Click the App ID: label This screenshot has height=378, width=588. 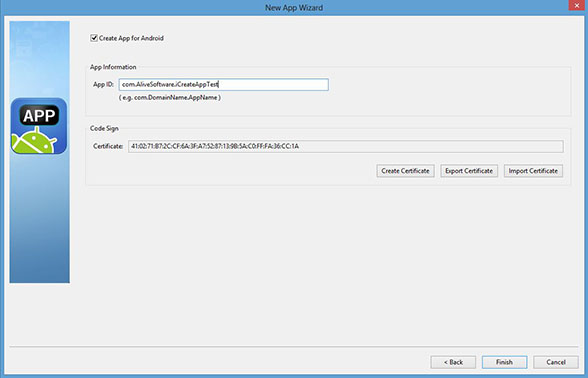104,84
